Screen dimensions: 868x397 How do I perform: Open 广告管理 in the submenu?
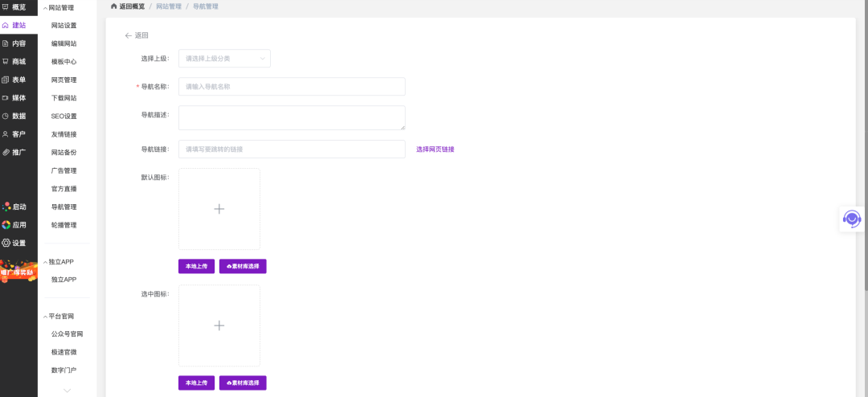click(x=63, y=170)
